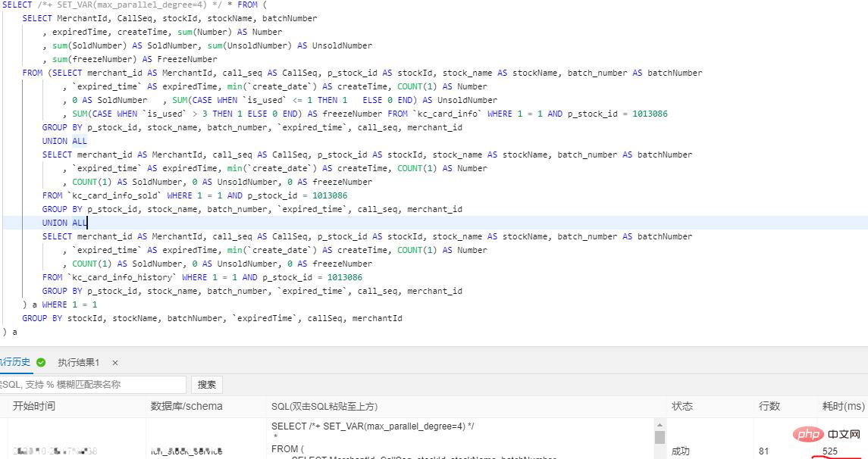Focus the SQL fuzzy search input field

[91, 385]
